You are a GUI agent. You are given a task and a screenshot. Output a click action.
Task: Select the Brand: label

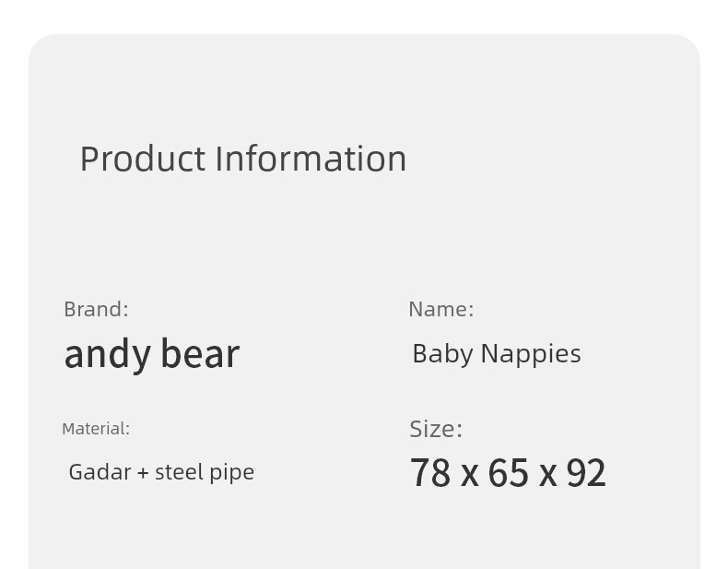(96, 309)
